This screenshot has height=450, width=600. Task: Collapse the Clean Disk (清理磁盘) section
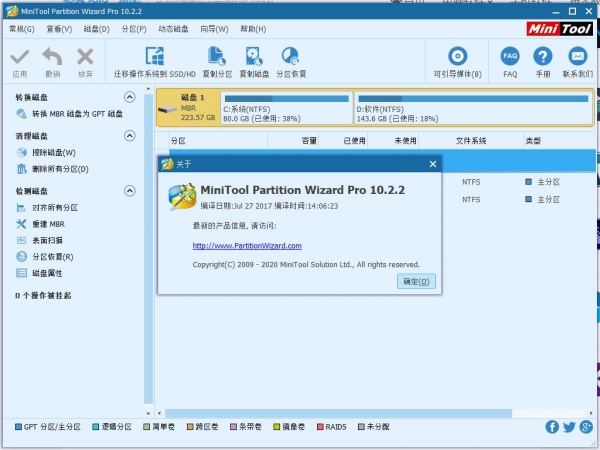tap(130, 135)
